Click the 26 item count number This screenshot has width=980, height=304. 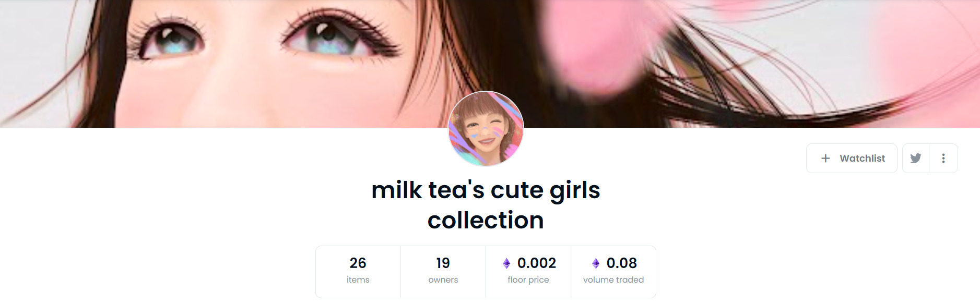click(358, 263)
